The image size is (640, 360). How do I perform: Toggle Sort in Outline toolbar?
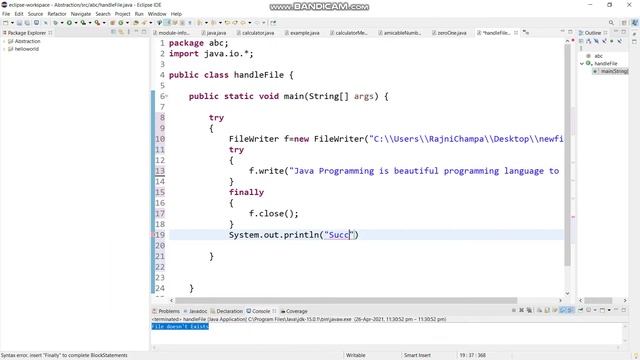click(x=589, y=41)
